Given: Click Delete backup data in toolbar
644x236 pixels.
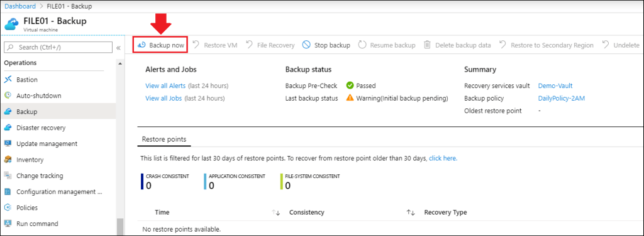Looking at the screenshot, I should (457, 45).
